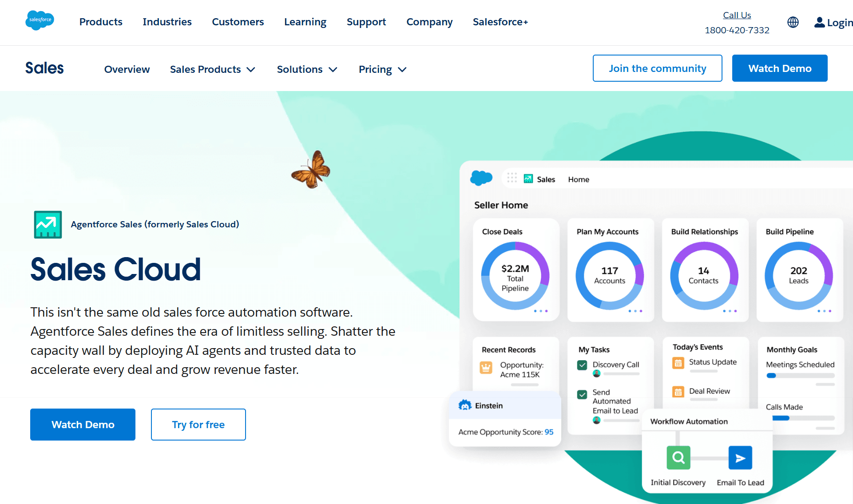The height and width of the screenshot is (504, 853).
Task: Open the Industries menu
Action: [167, 22]
